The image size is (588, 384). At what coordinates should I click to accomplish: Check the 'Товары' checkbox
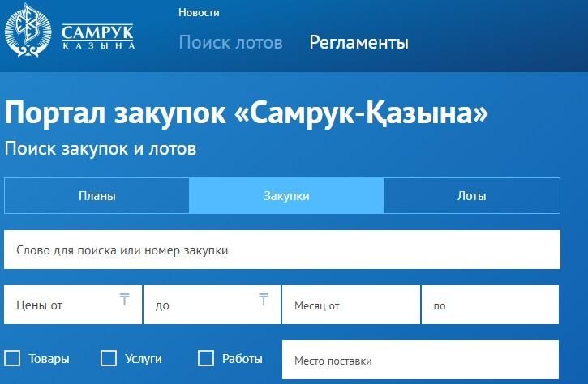12,358
